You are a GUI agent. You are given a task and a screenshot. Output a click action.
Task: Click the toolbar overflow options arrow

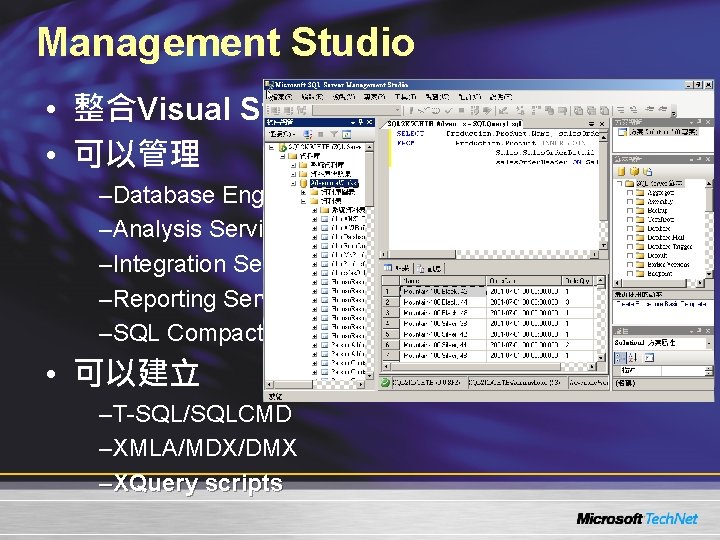[x=673, y=112]
